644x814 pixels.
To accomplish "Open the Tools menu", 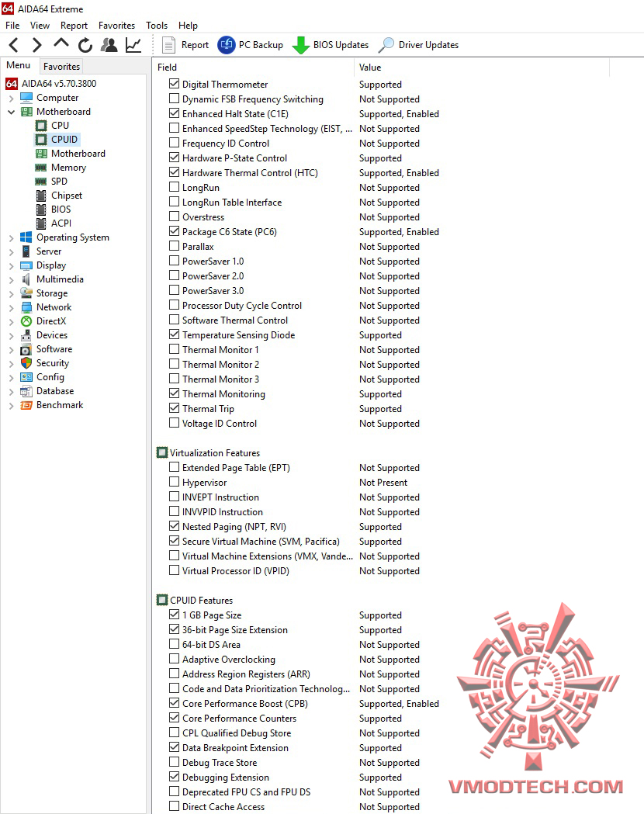I will pyautogui.click(x=157, y=26).
